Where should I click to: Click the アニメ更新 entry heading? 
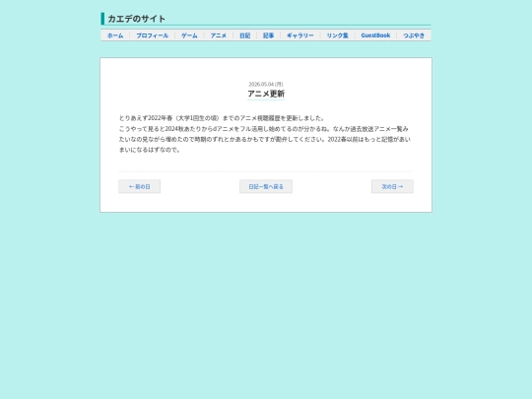[x=266, y=94]
